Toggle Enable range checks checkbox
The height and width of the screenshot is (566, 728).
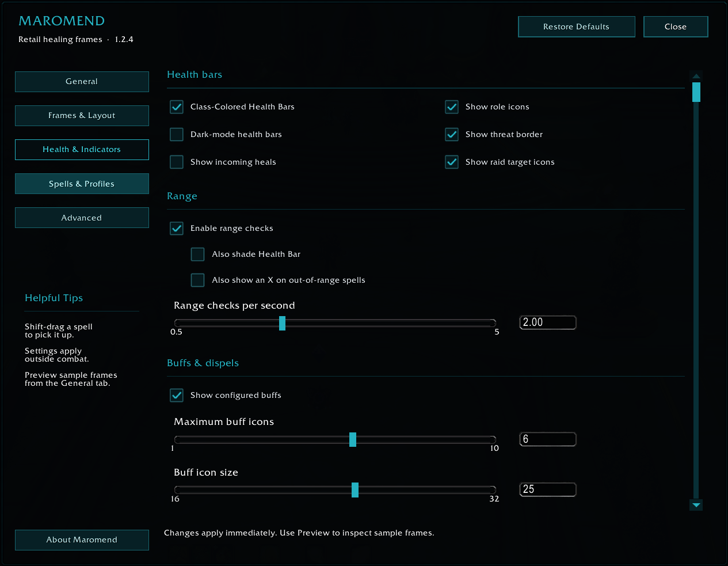pos(177,229)
